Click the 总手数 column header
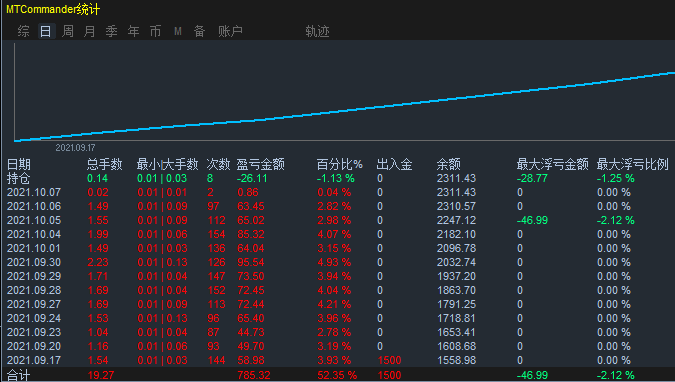This screenshot has width=675, height=382. [x=105, y=164]
